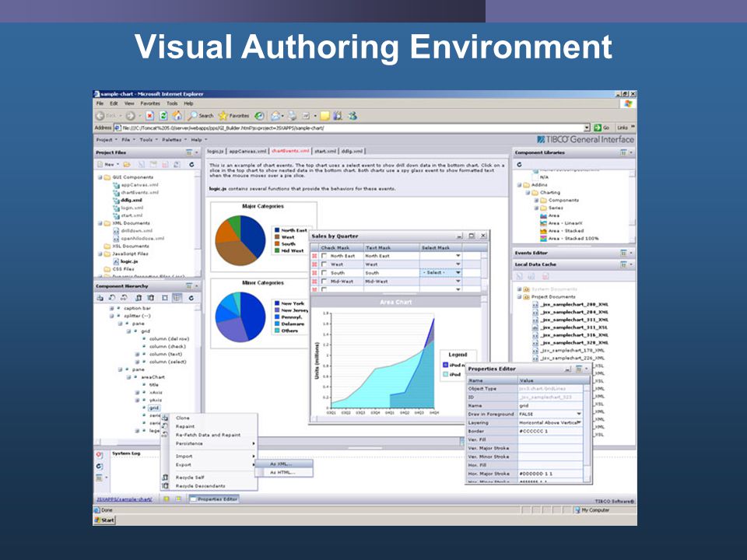Expand the GUI Components folder node

point(100,177)
